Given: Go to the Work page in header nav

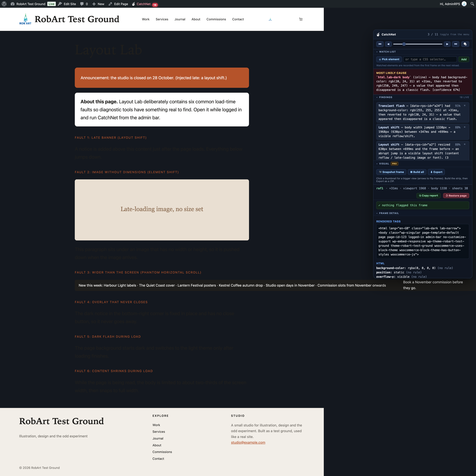Looking at the screenshot, I should pyautogui.click(x=146, y=19).
